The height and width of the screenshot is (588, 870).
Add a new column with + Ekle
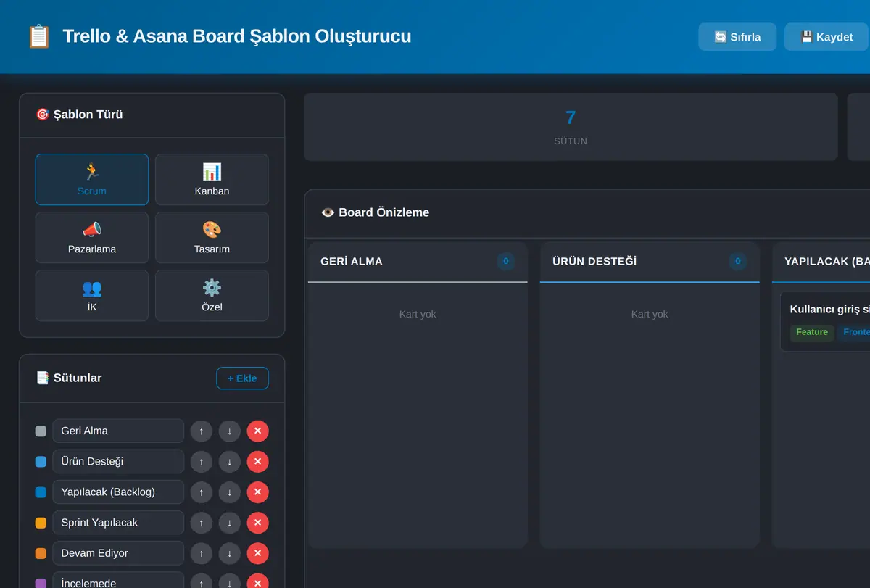click(242, 378)
